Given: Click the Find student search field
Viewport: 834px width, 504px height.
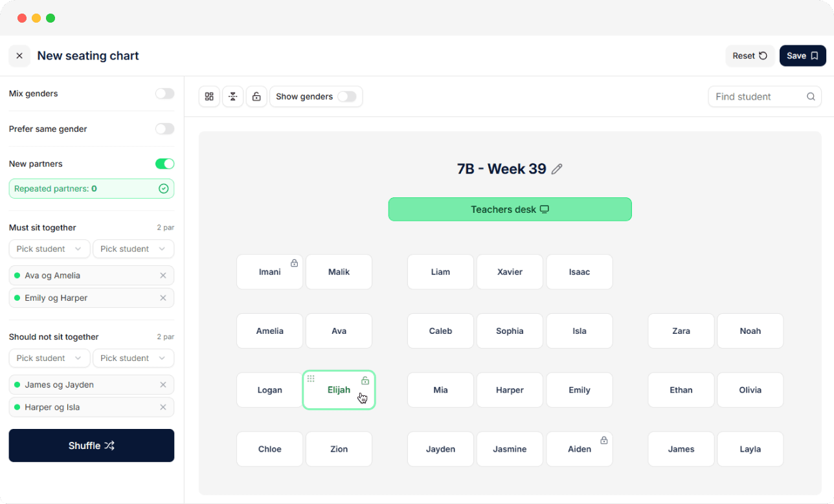Looking at the screenshot, I should point(758,96).
